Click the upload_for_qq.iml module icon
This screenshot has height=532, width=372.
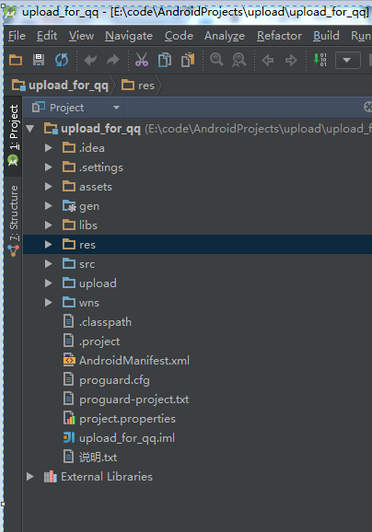point(69,438)
